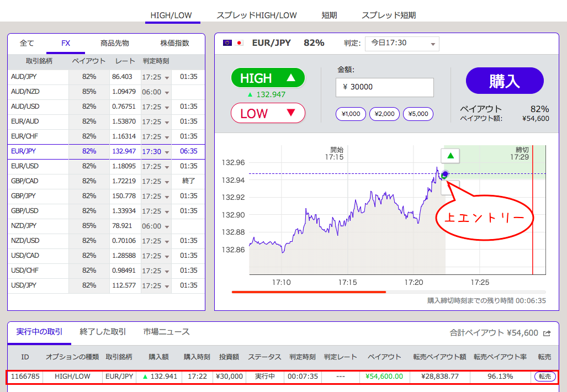Switch to 商品先物 category tab

coord(115,43)
